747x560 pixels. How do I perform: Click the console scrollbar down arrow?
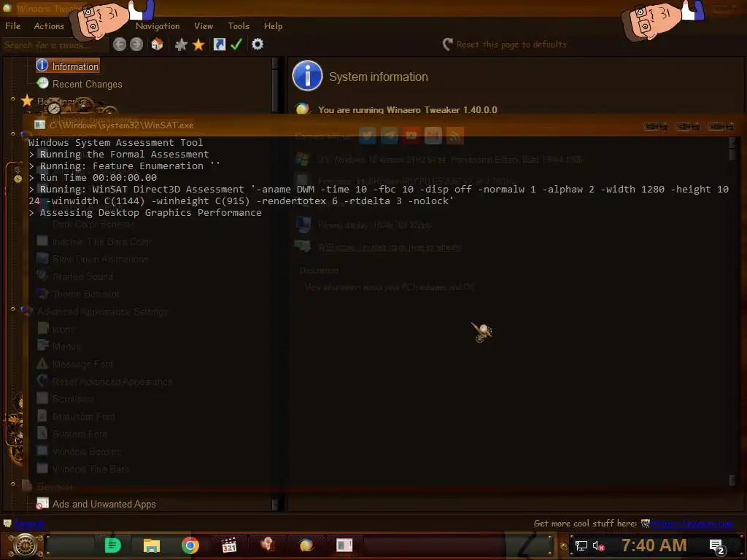pyautogui.click(x=732, y=480)
